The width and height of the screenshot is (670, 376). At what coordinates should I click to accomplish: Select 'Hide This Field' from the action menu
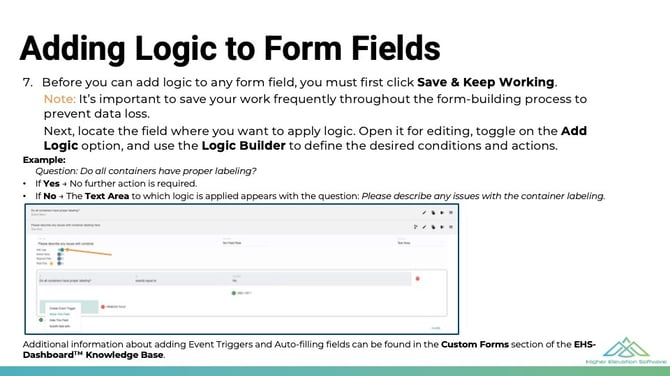(59, 320)
